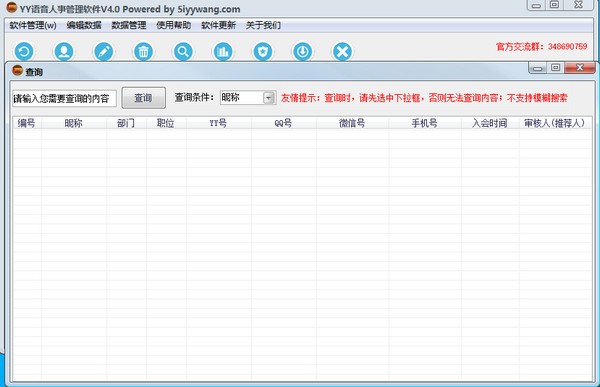Expand the 查询条件 dropdown arrow
The image size is (600, 387).
269,98
